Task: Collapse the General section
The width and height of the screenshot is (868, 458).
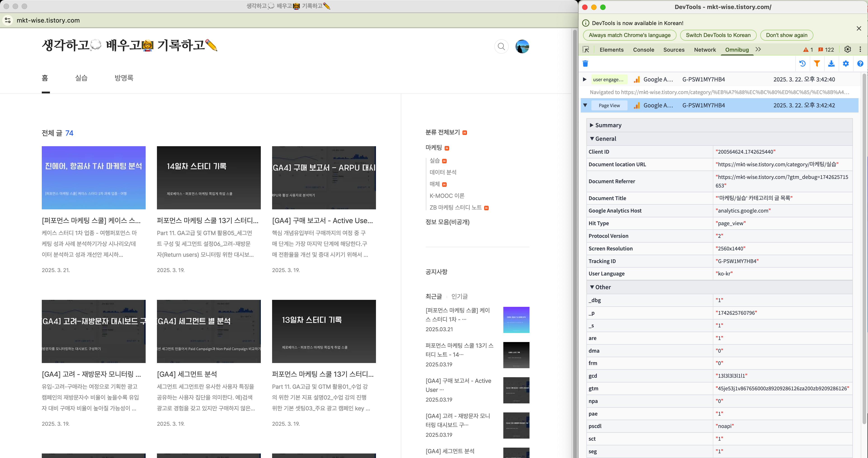Action: [592, 139]
